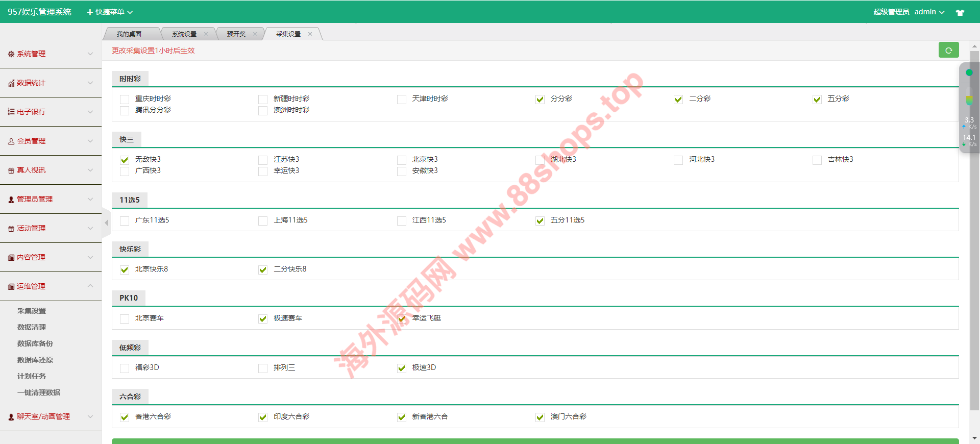Click the shirt skin icon in header

point(960,12)
